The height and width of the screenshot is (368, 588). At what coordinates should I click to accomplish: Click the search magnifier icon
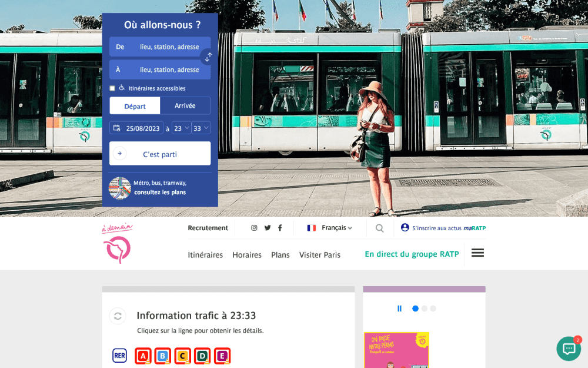(x=379, y=228)
